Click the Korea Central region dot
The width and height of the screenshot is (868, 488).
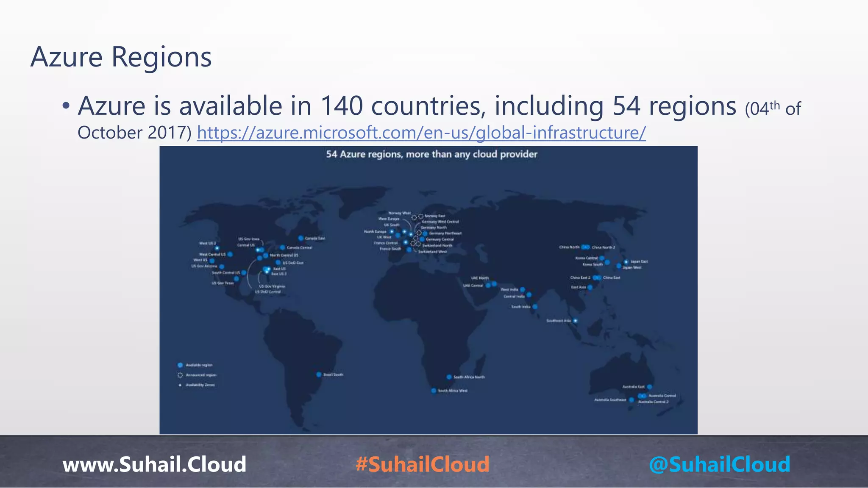pyautogui.click(x=601, y=258)
